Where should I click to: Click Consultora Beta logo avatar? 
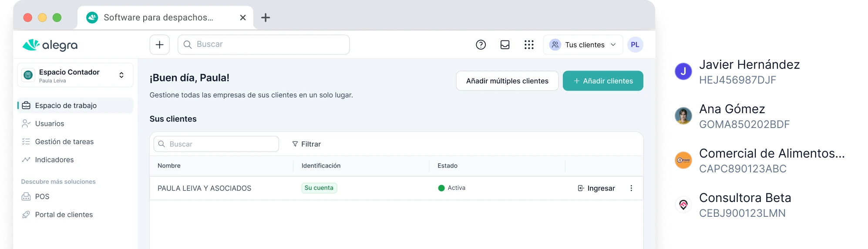coord(683,205)
